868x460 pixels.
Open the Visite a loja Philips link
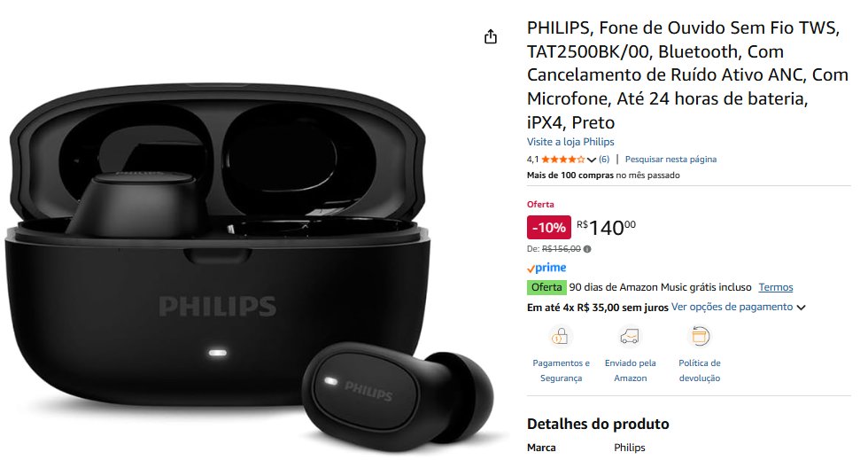(570, 142)
